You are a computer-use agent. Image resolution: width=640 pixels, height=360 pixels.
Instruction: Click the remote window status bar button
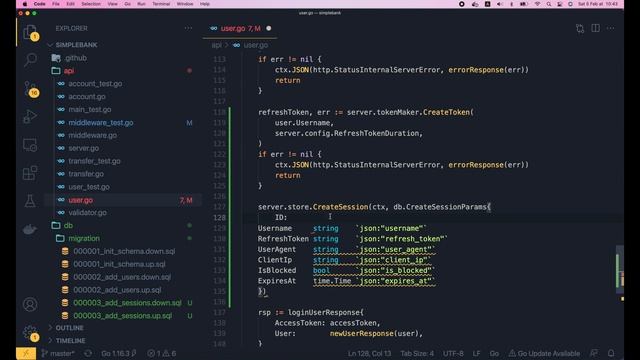click(x=26, y=353)
